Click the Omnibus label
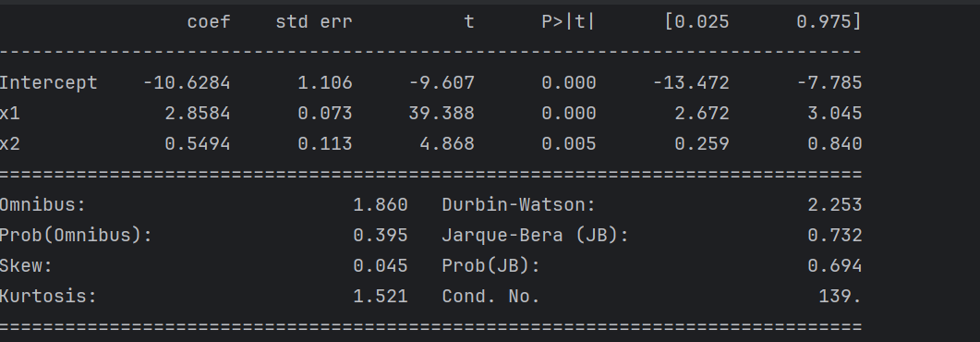 click(x=42, y=205)
